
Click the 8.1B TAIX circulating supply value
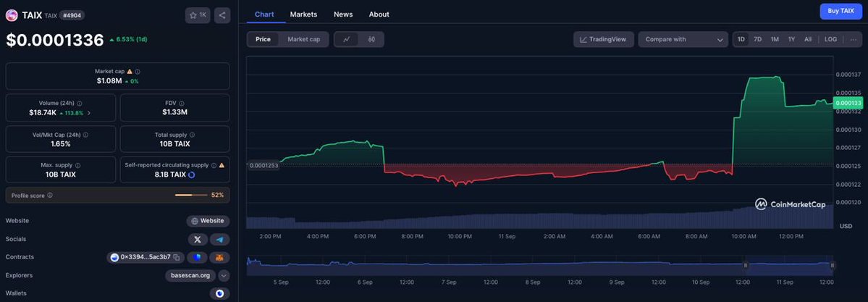tap(171, 175)
